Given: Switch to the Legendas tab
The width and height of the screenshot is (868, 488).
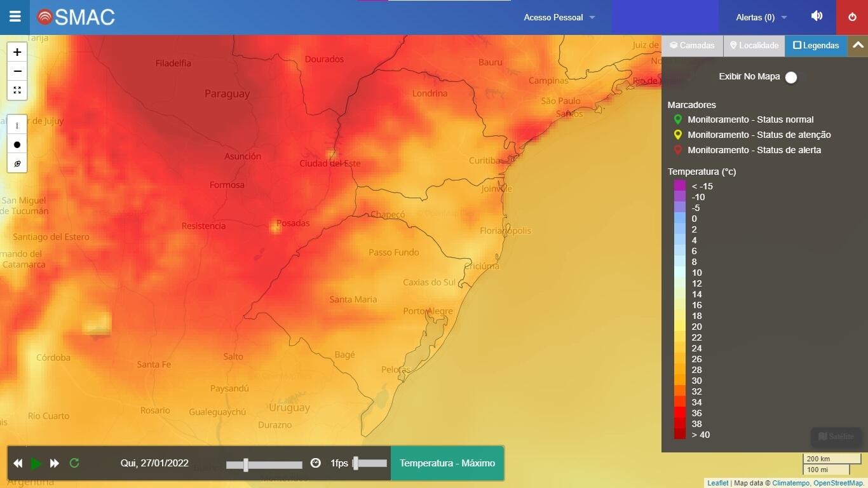Looking at the screenshot, I should coord(816,46).
